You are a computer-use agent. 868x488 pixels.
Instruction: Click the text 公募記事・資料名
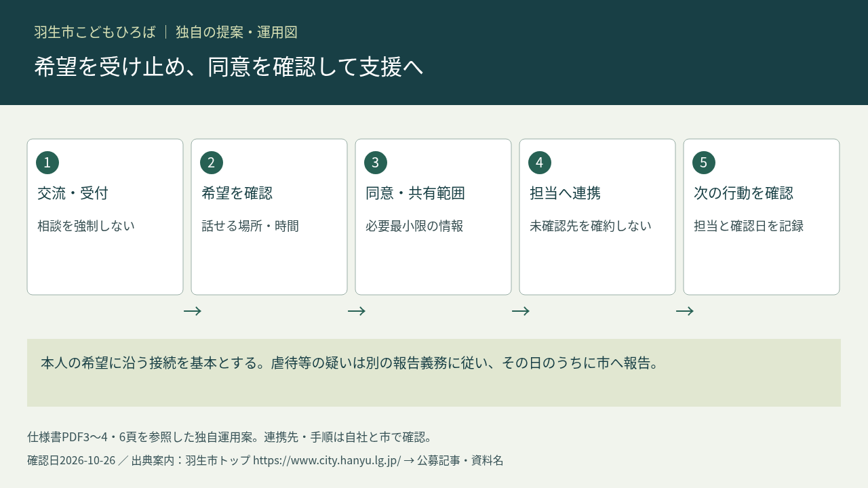click(x=460, y=460)
